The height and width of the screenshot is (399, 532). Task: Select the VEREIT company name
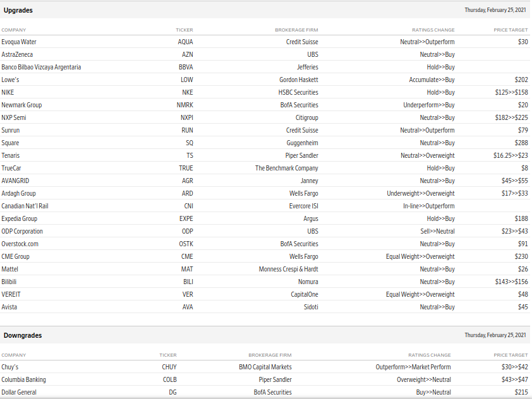click(x=11, y=294)
